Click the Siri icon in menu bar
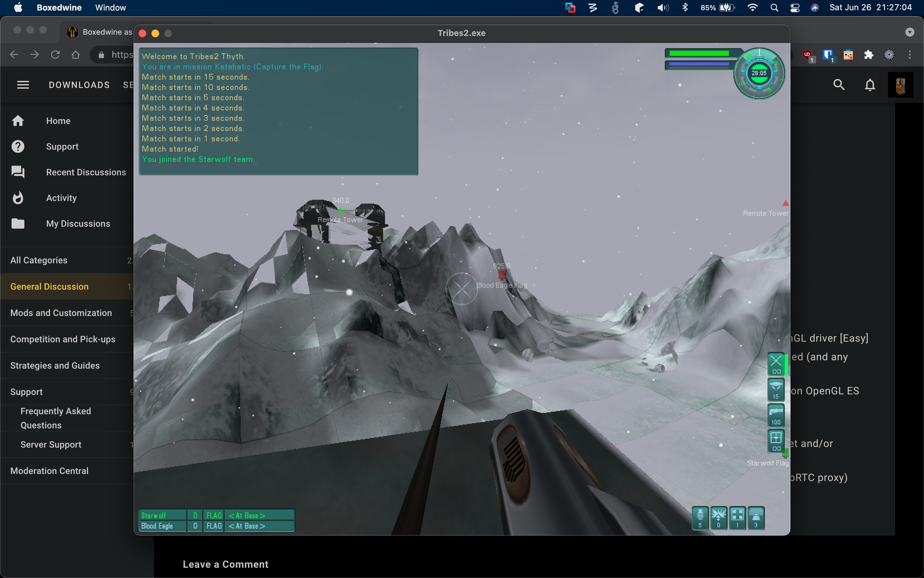Screen dimensions: 924x578 tap(814, 8)
